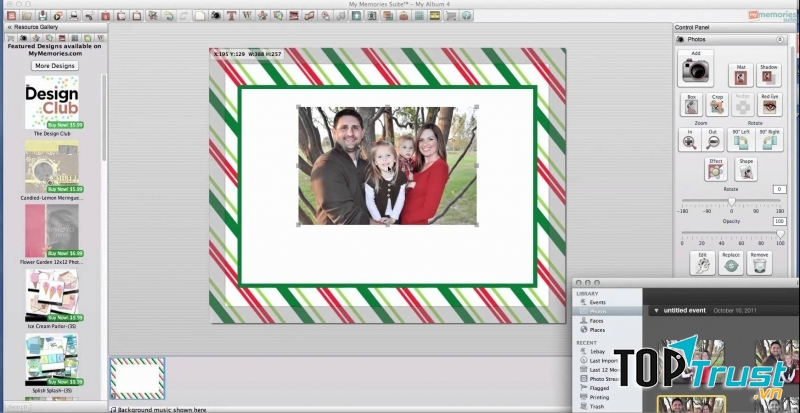
Task: Click the Edit button
Action: [702, 263]
